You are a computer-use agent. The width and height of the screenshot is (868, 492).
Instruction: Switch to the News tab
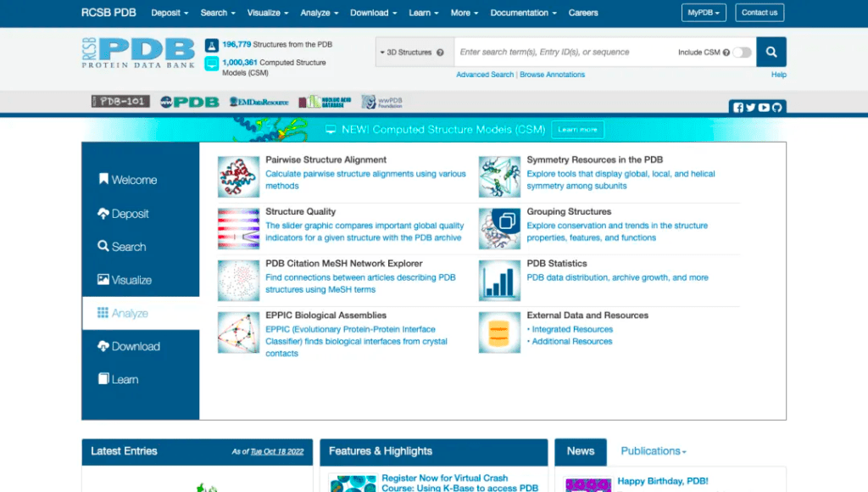coord(581,451)
